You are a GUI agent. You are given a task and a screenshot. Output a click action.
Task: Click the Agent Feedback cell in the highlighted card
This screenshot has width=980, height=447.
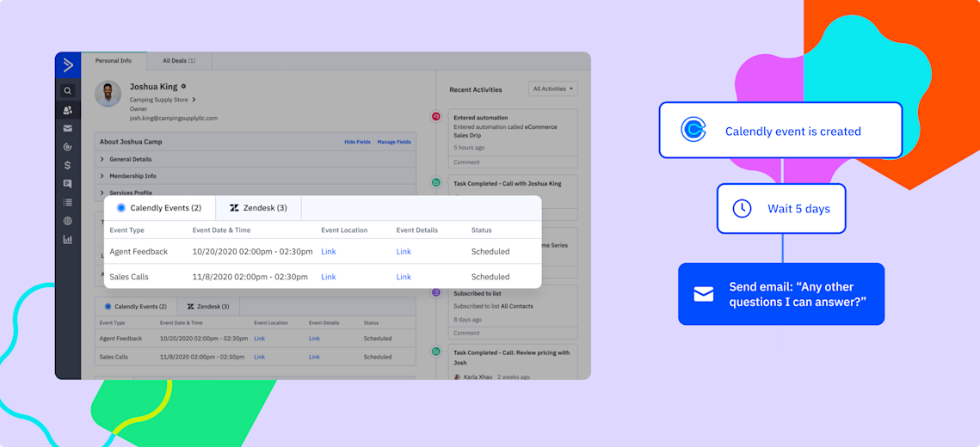(139, 252)
